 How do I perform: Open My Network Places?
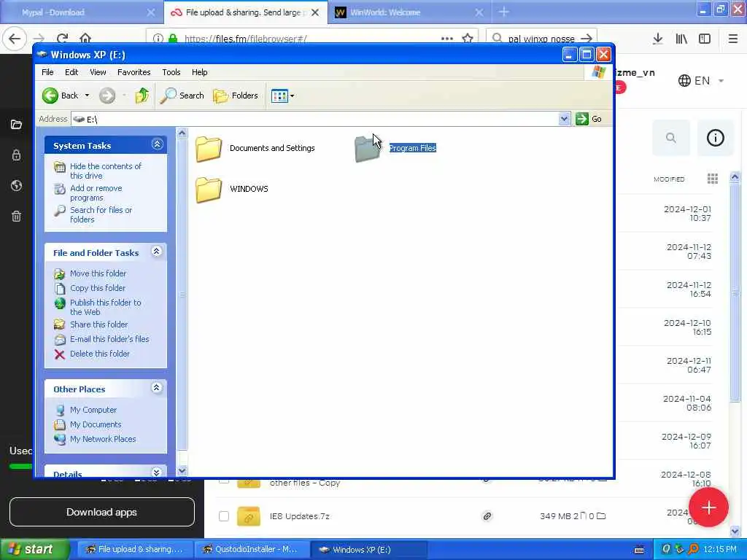102,440
